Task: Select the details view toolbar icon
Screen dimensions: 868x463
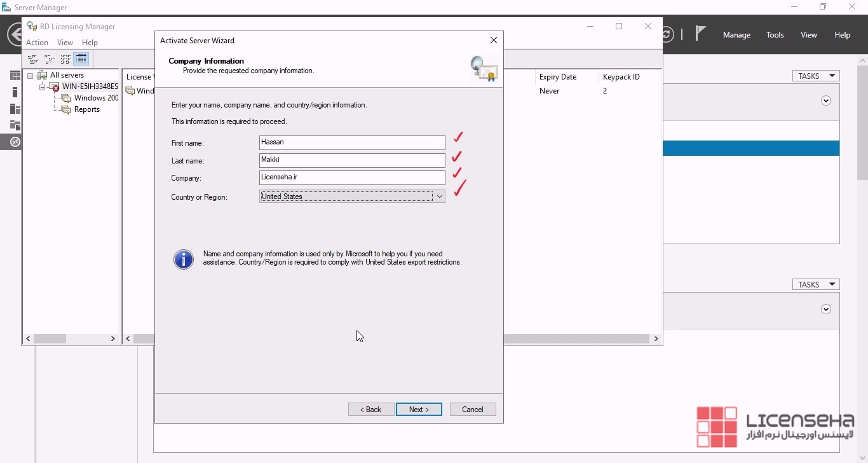Action: pos(81,59)
